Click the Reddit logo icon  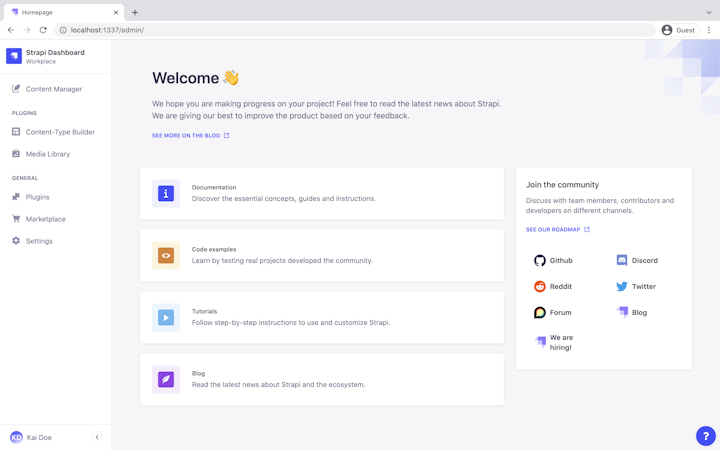point(540,287)
